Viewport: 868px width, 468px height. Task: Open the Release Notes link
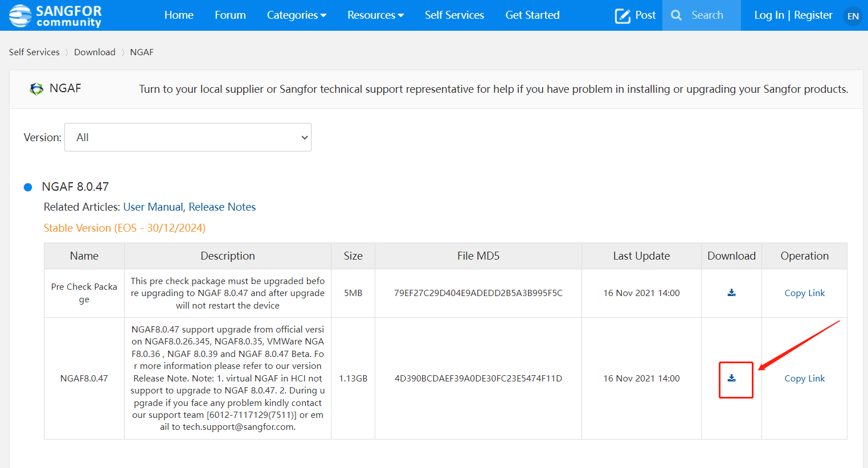pos(222,207)
